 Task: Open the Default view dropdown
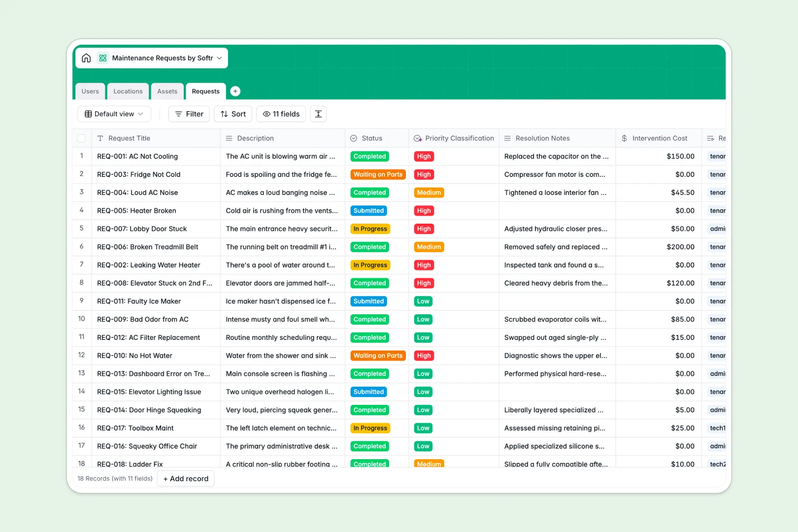[x=114, y=114]
